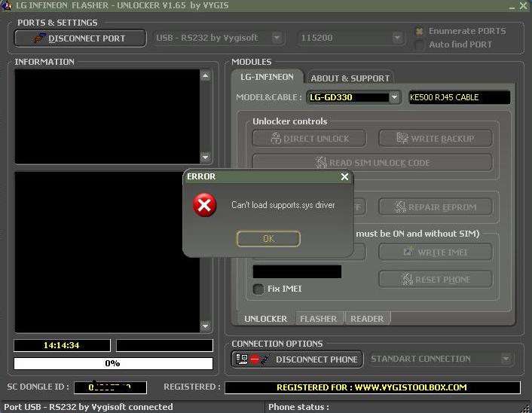Click the plug icon on DISCONNECT PORT
Image resolution: width=532 pixels, height=413 pixels.
[x=39, y=38]
